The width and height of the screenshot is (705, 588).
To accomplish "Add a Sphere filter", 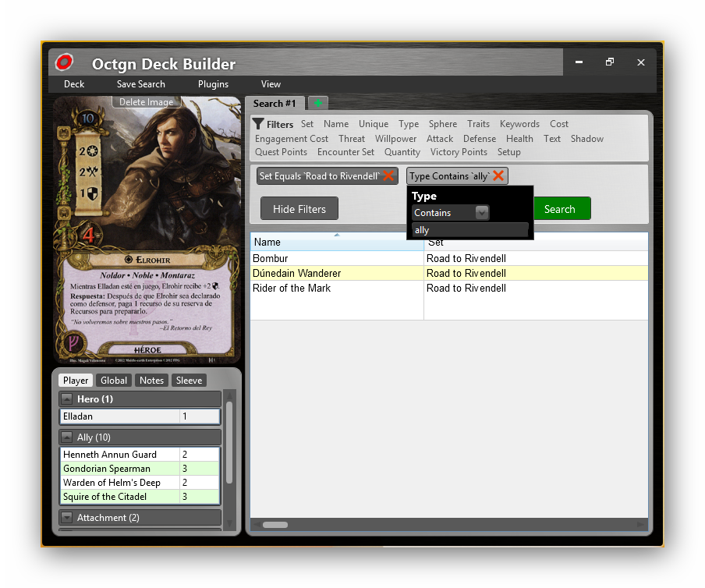I will point(442,124).
